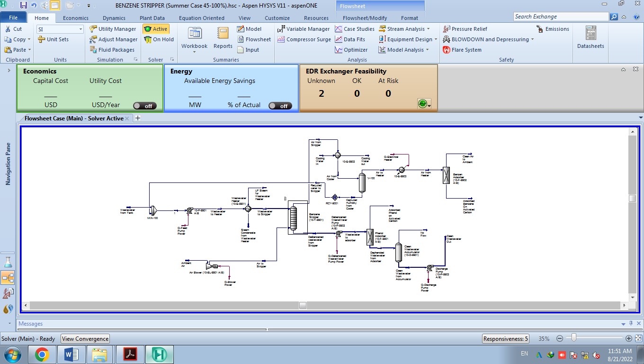Open Data Fits
The image size is (644, 364).
[x=350, y=39]
